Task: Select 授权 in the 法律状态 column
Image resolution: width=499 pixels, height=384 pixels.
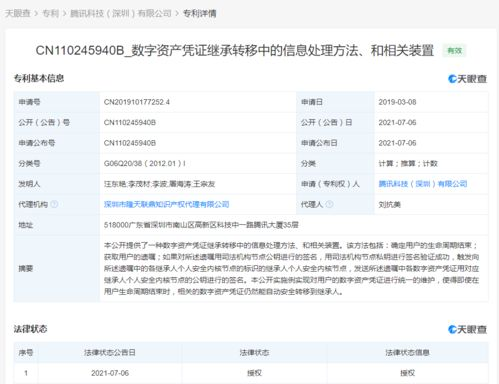Action: point(254,373)
